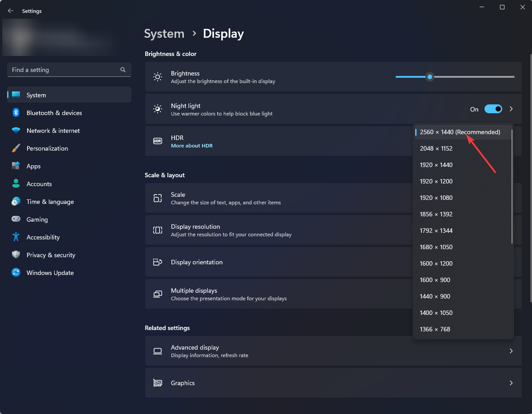Click the System monitor icon in sidebar

point(16,95)
